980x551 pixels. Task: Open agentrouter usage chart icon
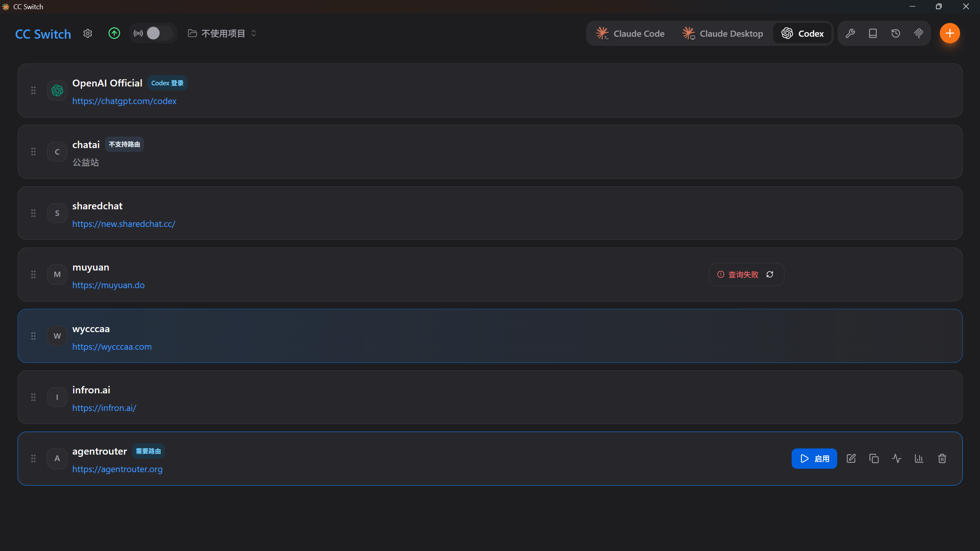(x=919, y=458)
